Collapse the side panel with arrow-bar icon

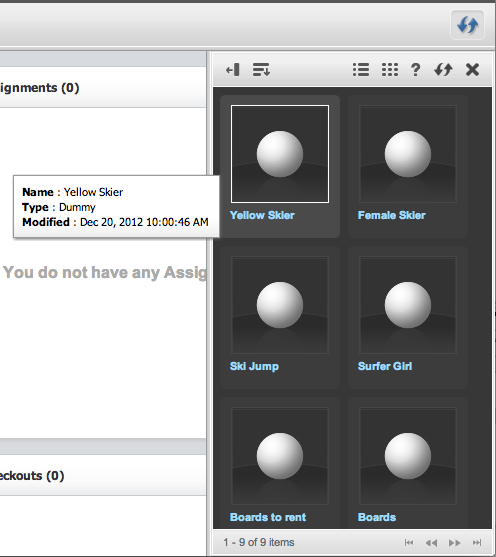(x=233, y=70)
